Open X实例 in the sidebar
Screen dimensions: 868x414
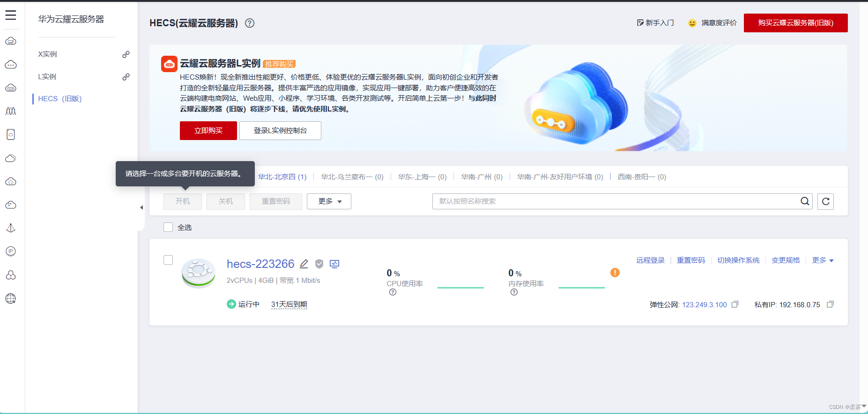click(x=47, y=54)
